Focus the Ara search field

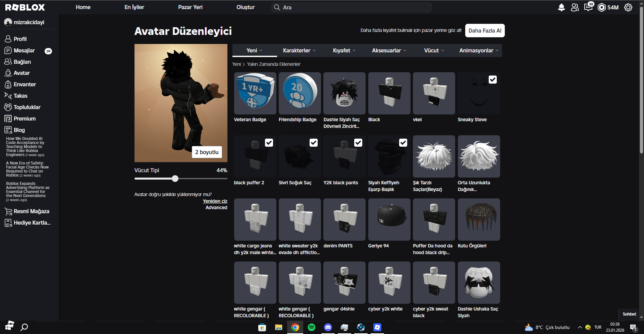pos(351,7)
